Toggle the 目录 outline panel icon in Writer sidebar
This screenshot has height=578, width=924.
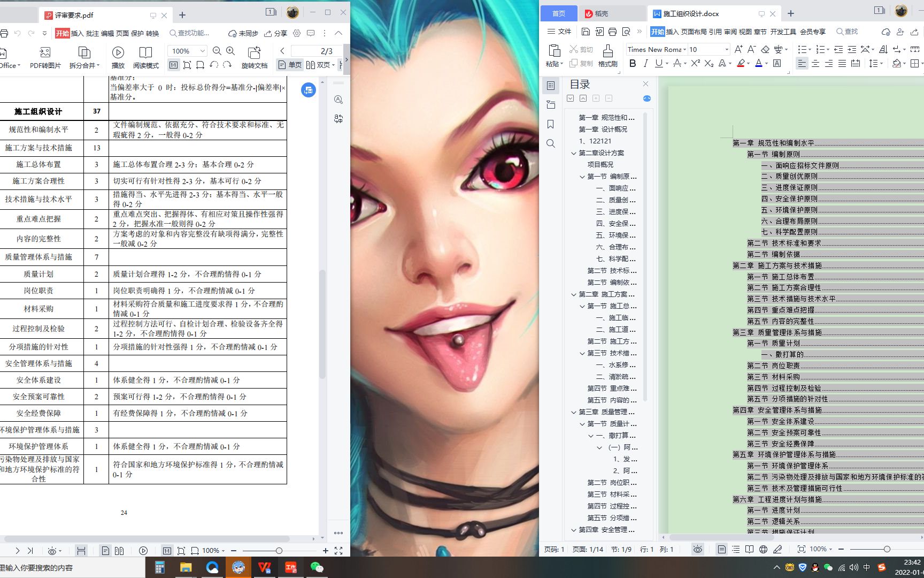coord(551,86)
